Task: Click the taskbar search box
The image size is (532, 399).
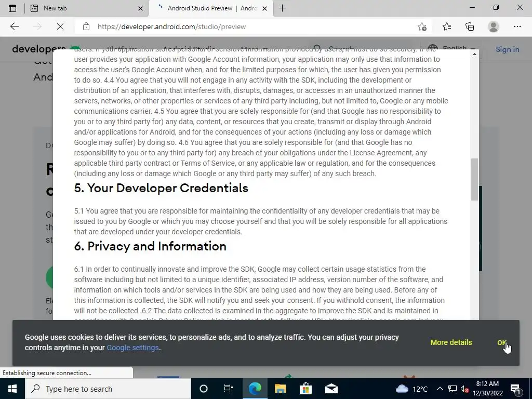Action: coord(108,389)
